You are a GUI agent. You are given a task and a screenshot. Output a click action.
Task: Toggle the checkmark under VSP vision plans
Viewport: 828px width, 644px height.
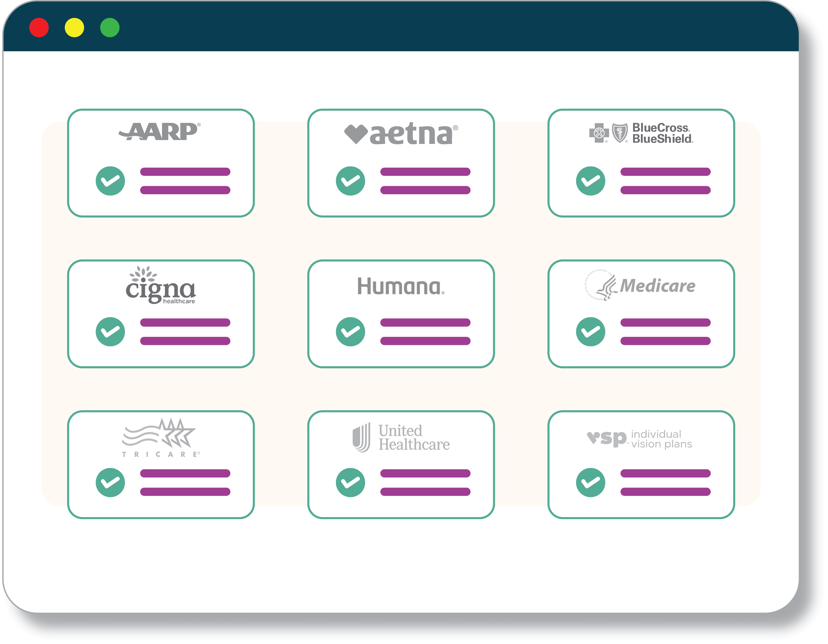click(590, 482)
